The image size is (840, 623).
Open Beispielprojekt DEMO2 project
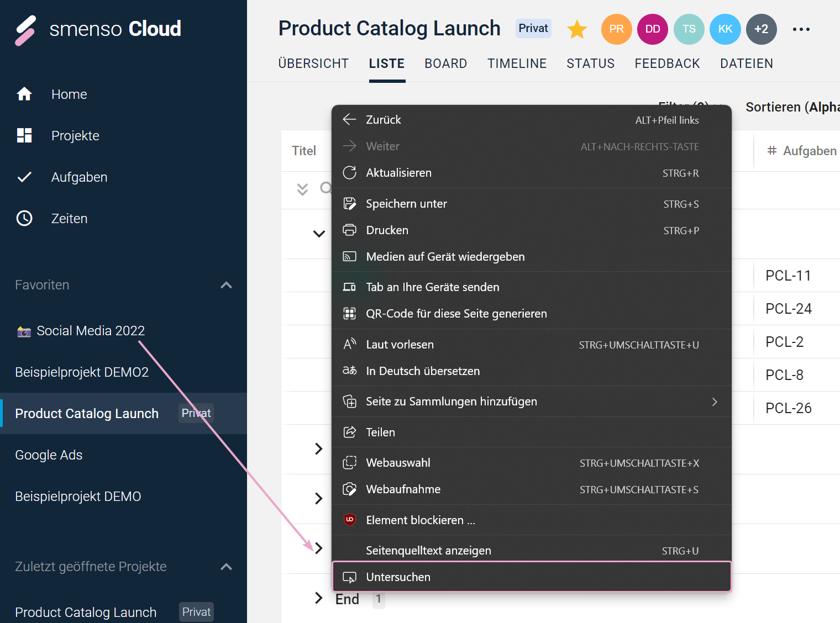[82, 372]
